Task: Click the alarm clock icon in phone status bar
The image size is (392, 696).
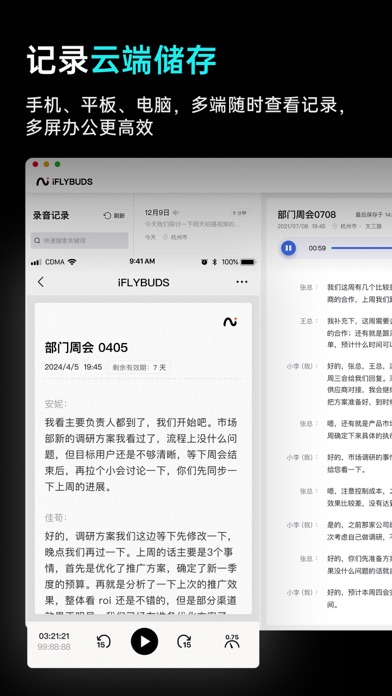Action: click(x=204, y=262)
